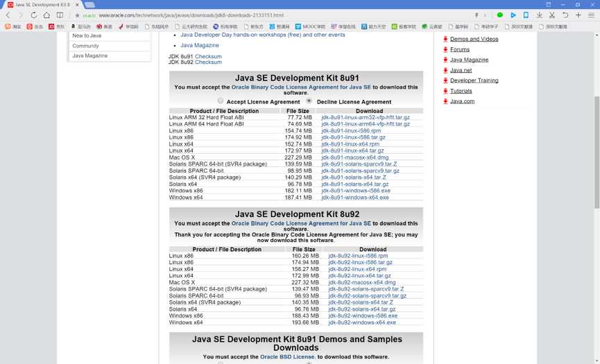600x364 pixels.
Task: Click the undo closed-tab icon
Action: 565,15
